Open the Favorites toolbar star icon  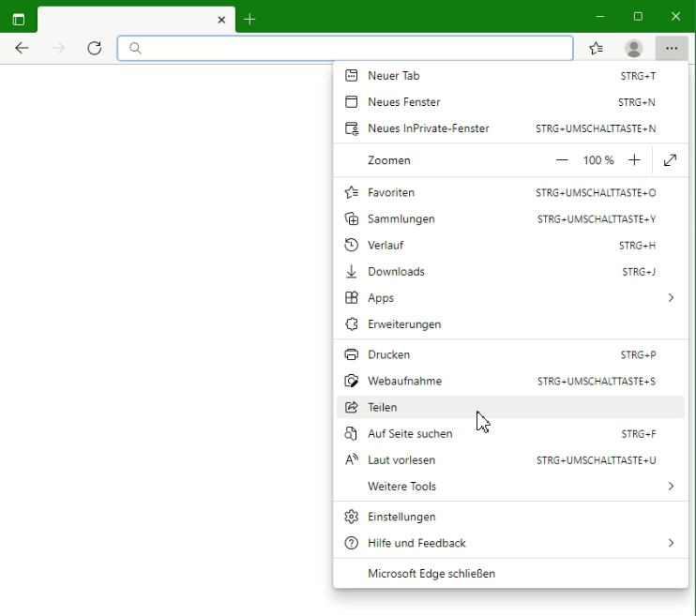click(597, 48)
